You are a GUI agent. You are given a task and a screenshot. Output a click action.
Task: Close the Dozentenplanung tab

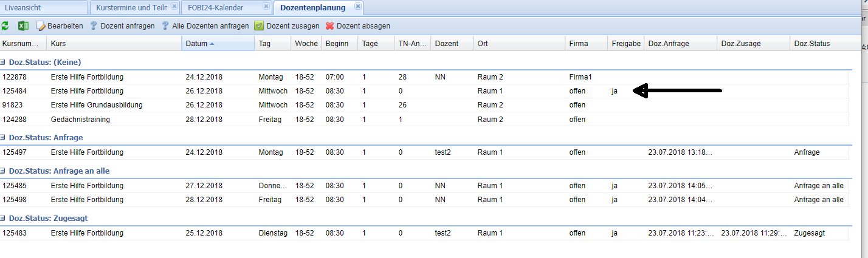point(357,6)
